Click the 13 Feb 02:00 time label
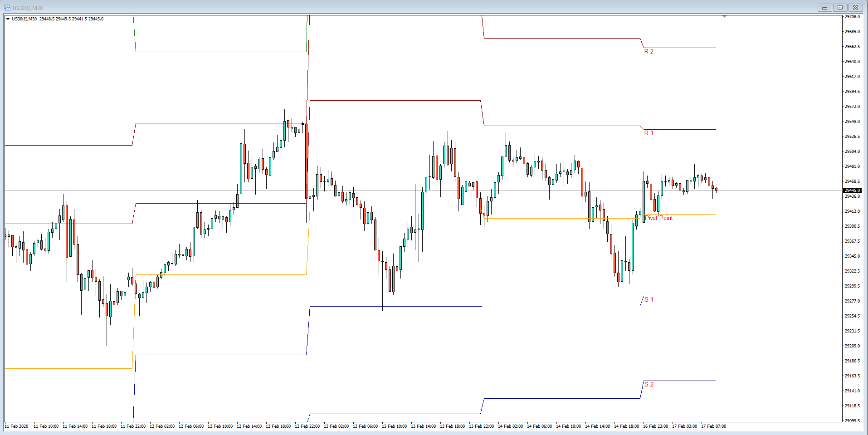Viewport: 868px width, 435px height. 336,426
